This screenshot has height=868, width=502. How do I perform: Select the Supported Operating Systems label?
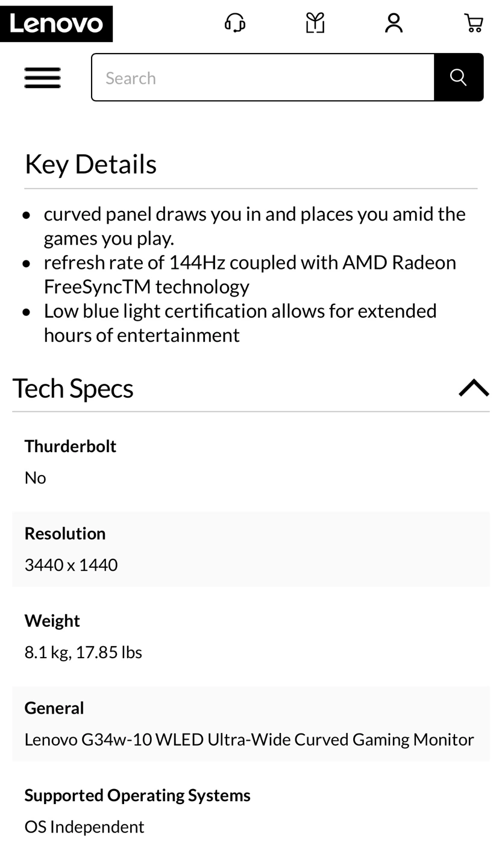coord(137,795)
